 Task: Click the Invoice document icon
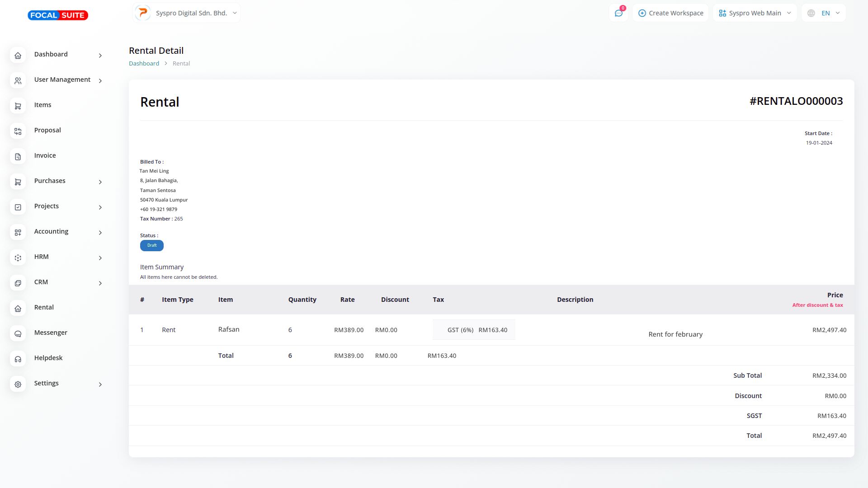18,157
